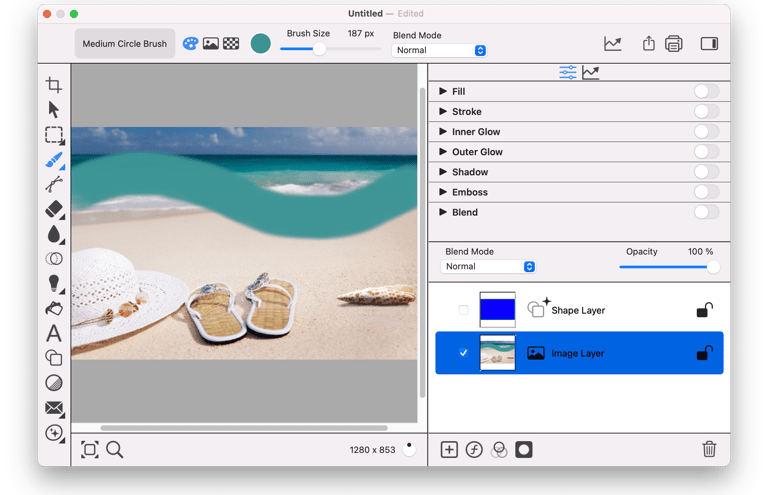
Task: Open adjustments graph in the toolbar
Action: (x=613, y=44)
